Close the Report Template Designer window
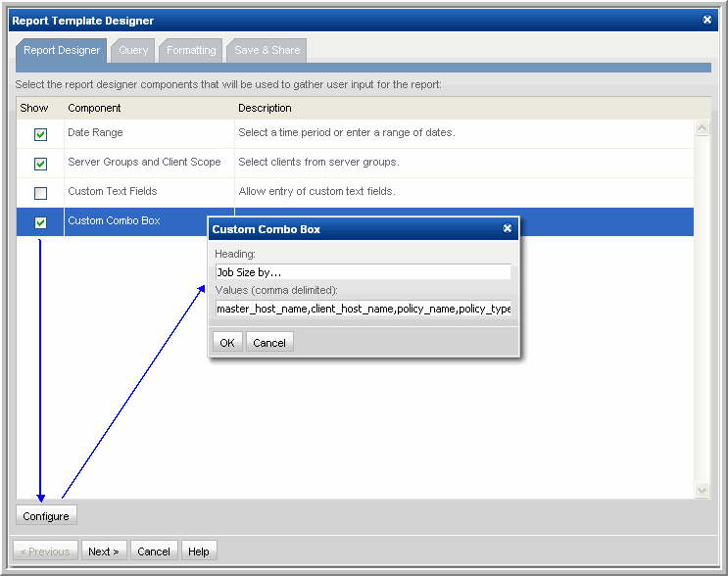 pyautogui.click(x=707, y=20)
